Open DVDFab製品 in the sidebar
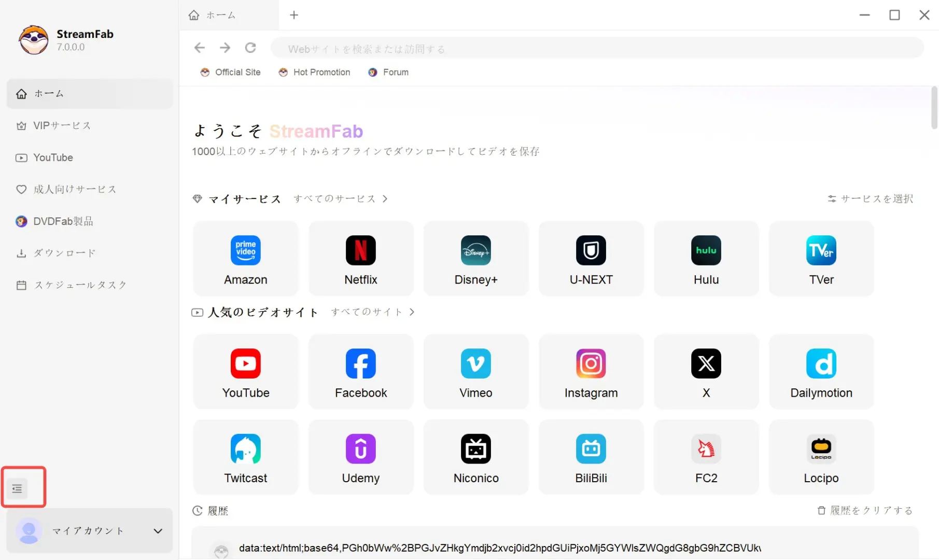The width and height of the screenshot is (939, 560). pyautogui.click(x=90, y=221)
